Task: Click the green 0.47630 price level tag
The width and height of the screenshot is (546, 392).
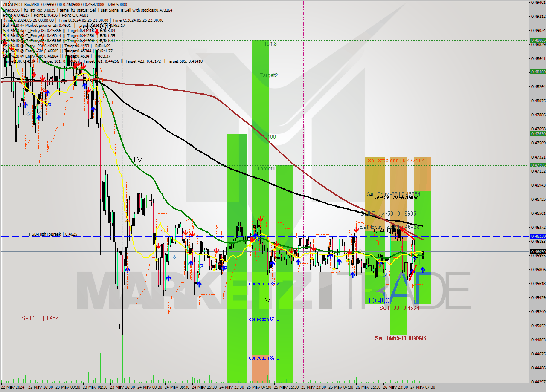Action: click(x=537, y=133)
